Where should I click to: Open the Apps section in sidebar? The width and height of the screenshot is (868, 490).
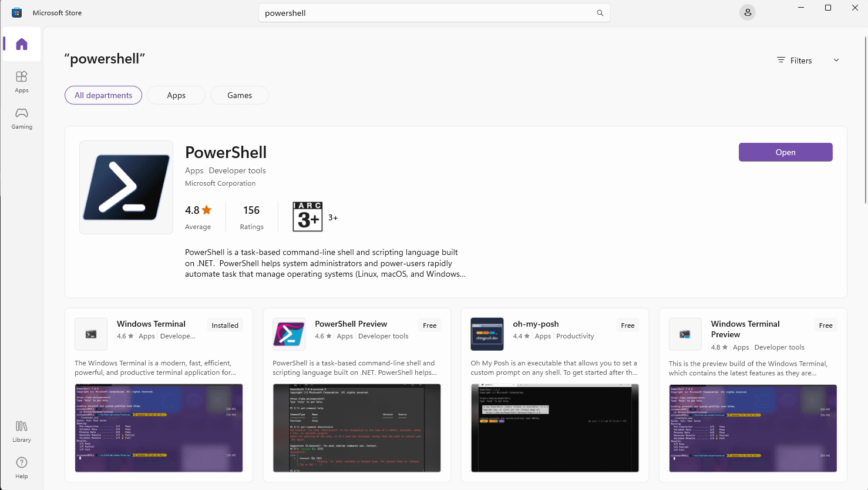(22, 82)
